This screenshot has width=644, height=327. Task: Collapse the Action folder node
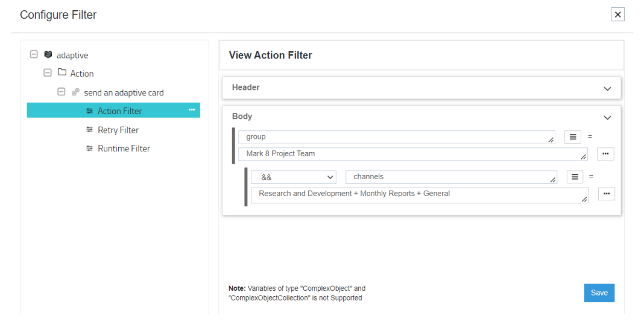click(48, 73)
